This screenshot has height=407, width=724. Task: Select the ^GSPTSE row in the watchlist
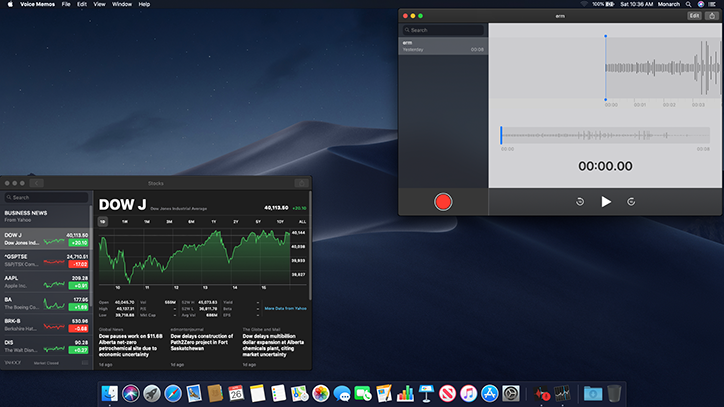(x=46, y=261)
